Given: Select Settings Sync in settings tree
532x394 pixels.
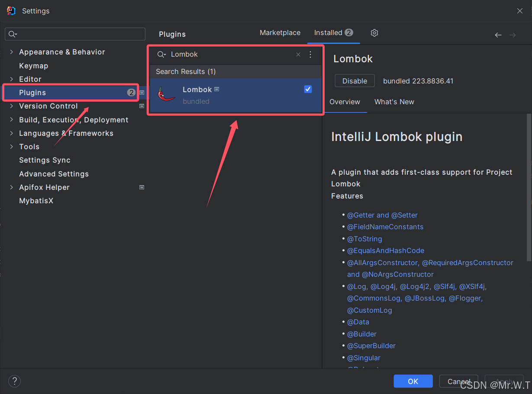Looking at the screenshot, I should click(45, 160).
